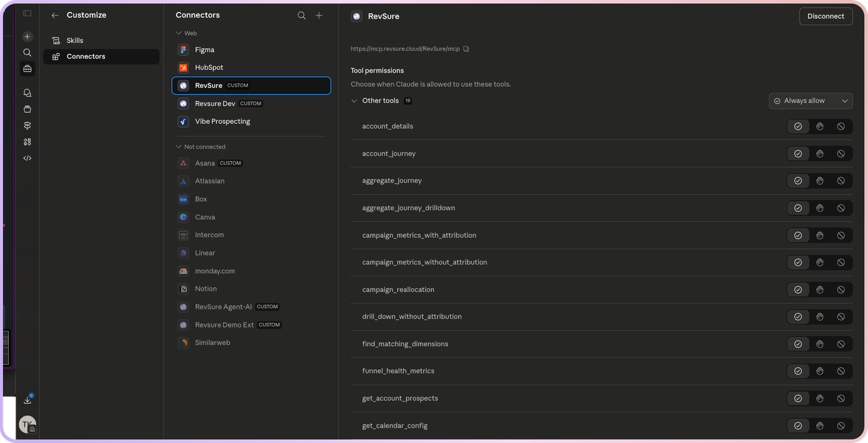Screen dimensions: 868x443
Task: Select the Linear connector
Action: 251,253
